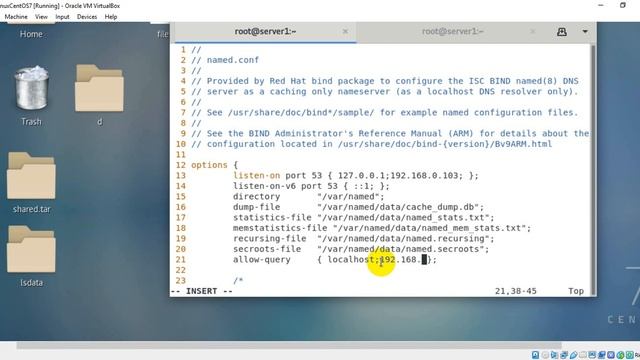Open the terminal tab list dropdown arrow
Viewport: 640px width, 360px height.
click(x=585, y=31)
